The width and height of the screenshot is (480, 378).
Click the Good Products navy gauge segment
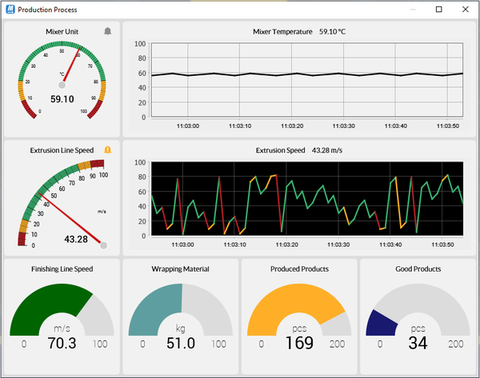381,323
